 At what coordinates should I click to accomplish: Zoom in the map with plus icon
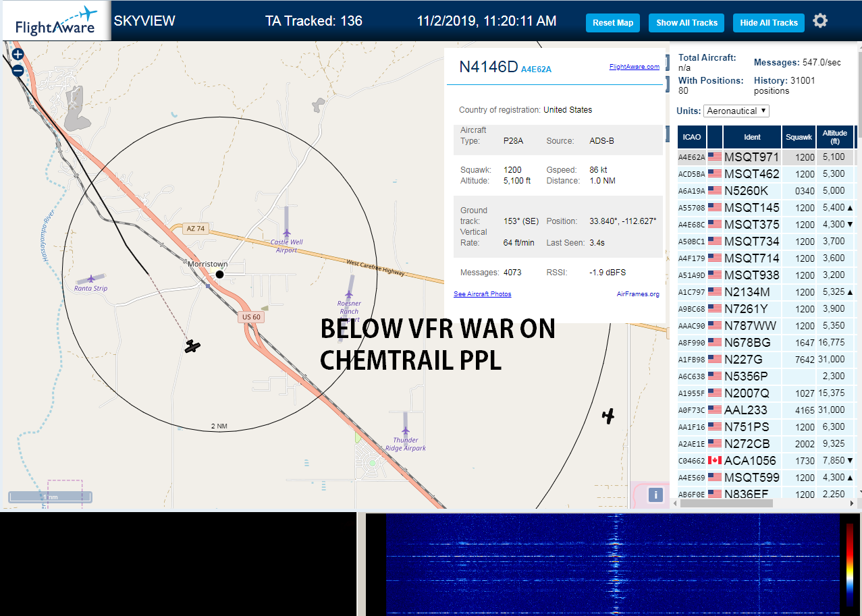click(x=18, y=54)
